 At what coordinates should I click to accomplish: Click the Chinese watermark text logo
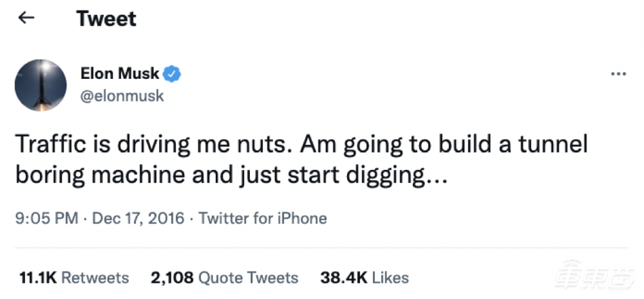[x=593, y=279]
